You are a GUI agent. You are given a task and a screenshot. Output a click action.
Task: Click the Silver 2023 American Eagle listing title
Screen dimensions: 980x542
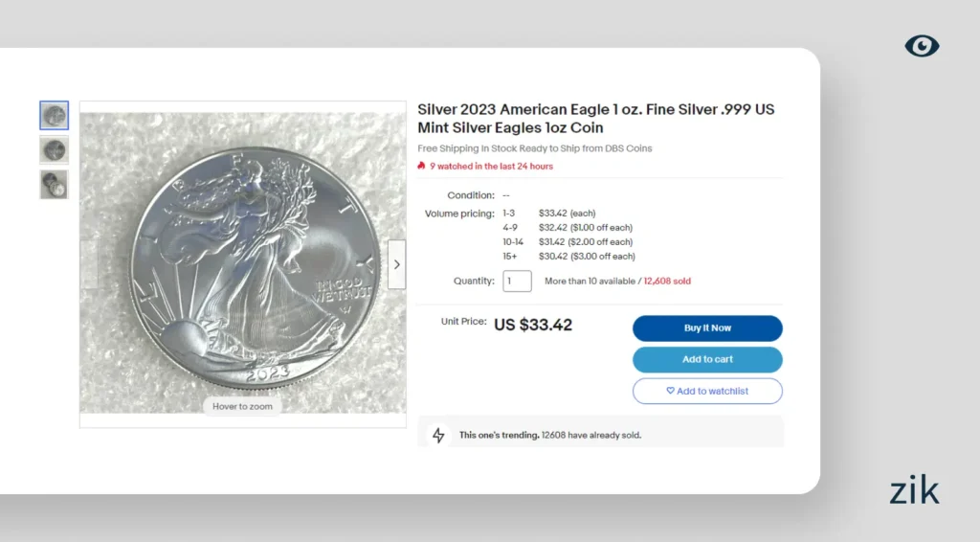[595, 119]
